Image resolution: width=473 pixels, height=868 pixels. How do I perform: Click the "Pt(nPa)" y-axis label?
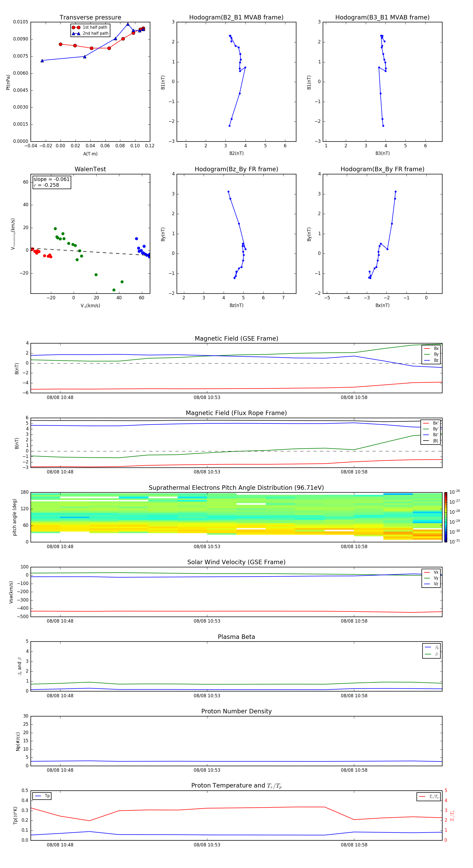click(8, 82)
